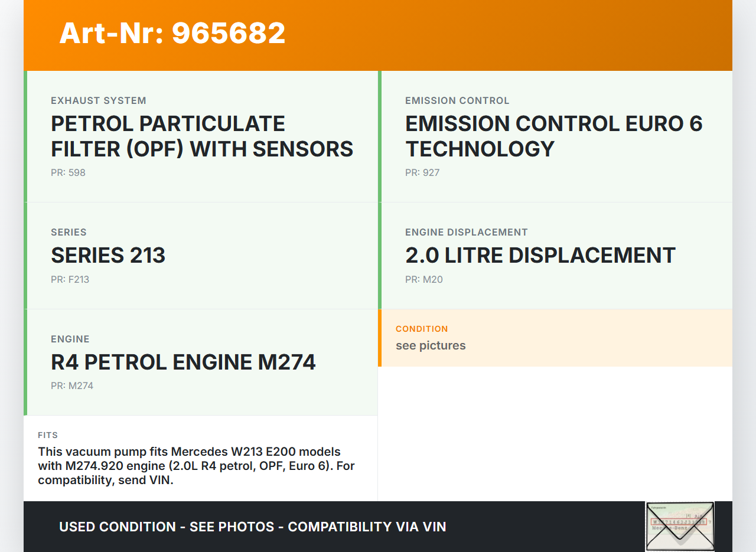Select the 2.0 Litre Displacement title
Viewport: 756px width, 552px height.
(x=540, y=255)
